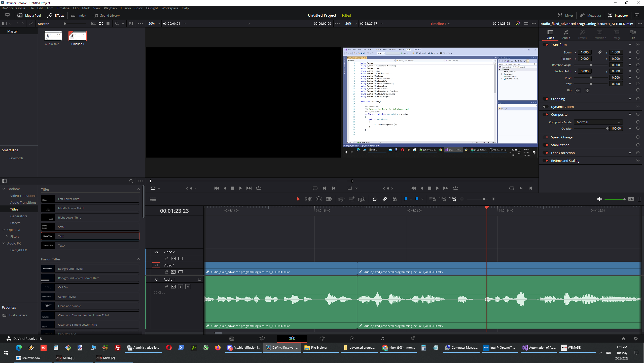Viewport: 644px width, 363px height.
Task: Select the Timeline 1 thumbnail
Action: click(78, 36)
